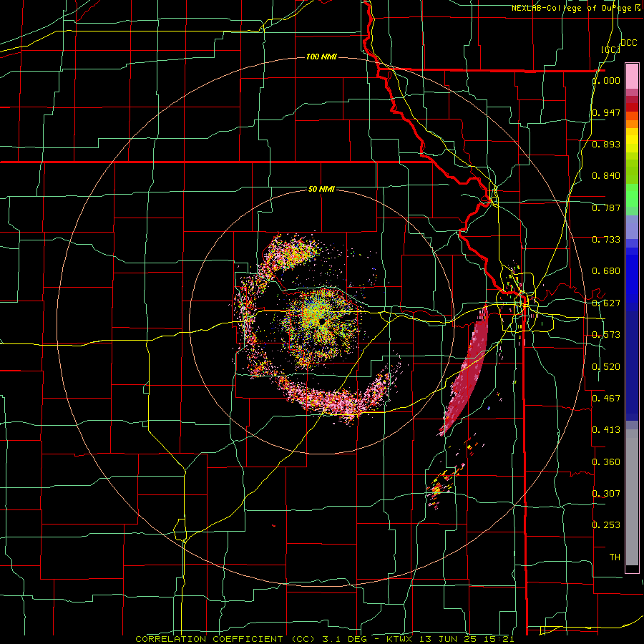Viewport: 644px width, 644px height.
Task: Click the 0.787 value on the color scale
Action: [x=606, y=208]
